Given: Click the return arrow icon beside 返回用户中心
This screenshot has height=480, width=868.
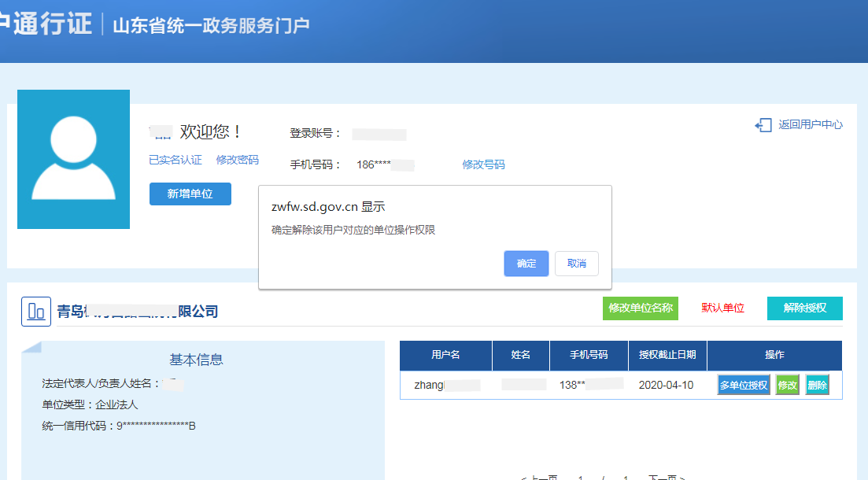Looking at the screenshot, I should point(763,125).
